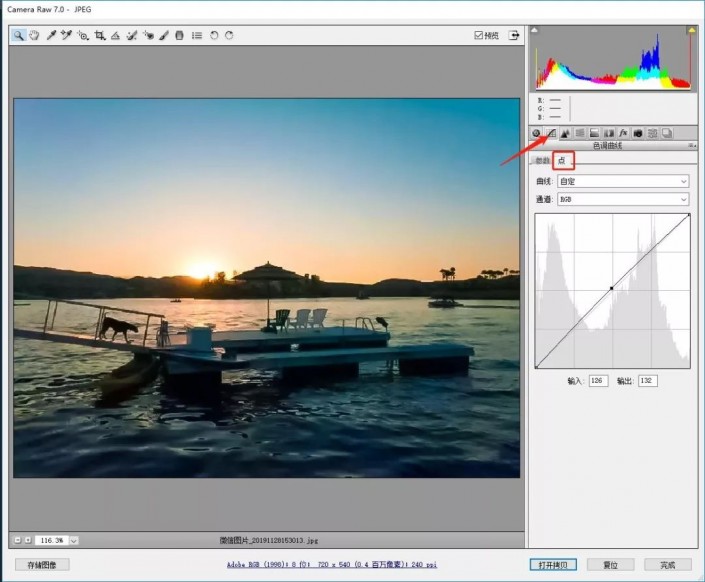
Task: Toggle highlight clipping warning on histogram
Action: [x=692, y=30]
